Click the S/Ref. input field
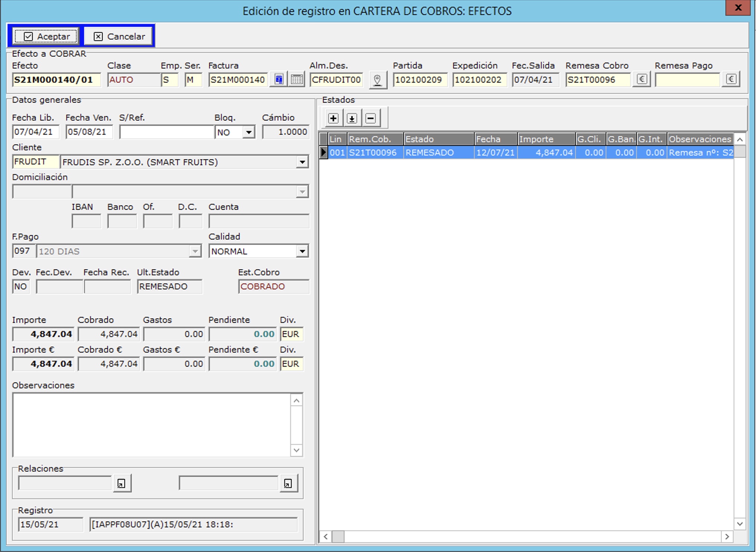The image size is (756, 552). [x=166, y=132]
